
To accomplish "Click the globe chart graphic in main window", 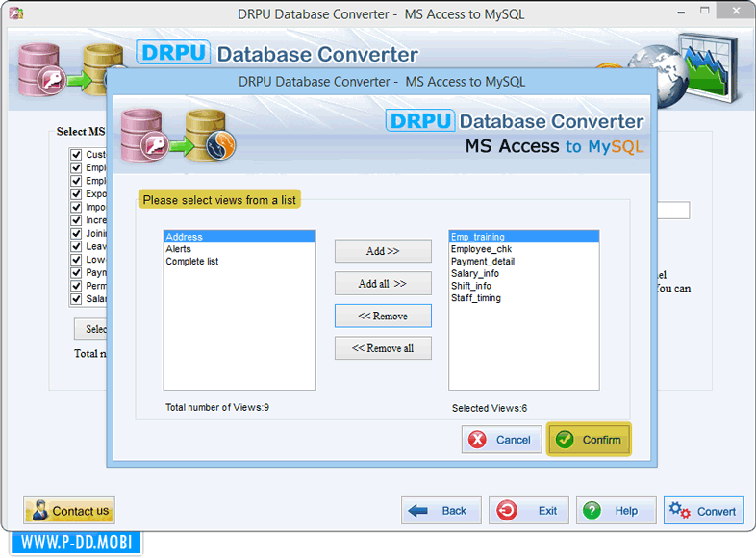I will pos(685,69).
